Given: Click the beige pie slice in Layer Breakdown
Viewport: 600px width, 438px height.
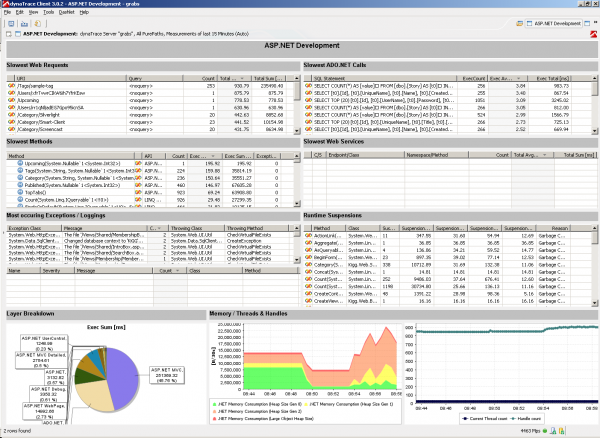Looking at the screenshot, I should [x=92, y=396].
